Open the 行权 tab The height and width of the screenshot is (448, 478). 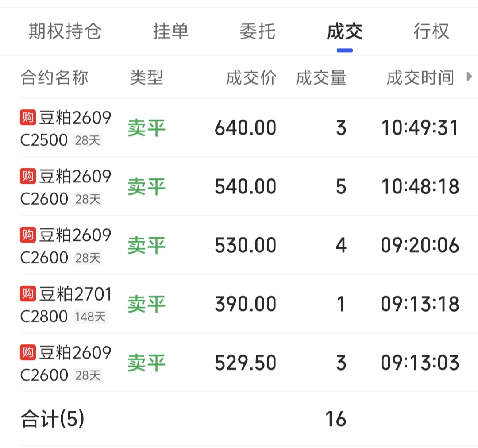click(432, 31)
